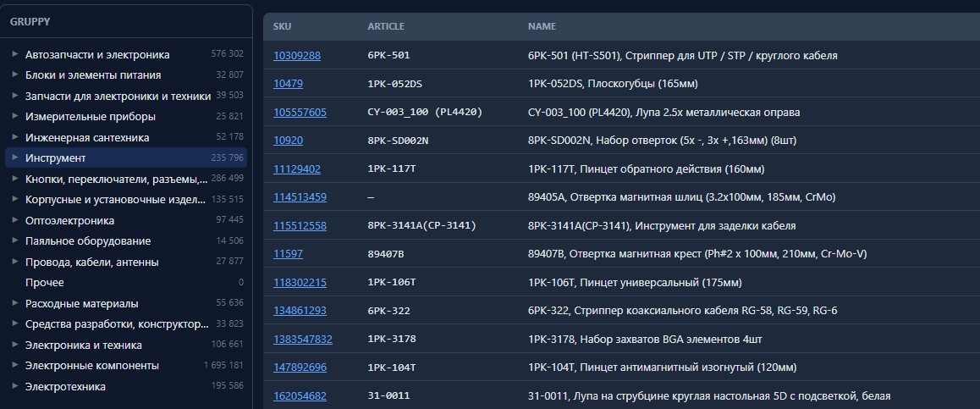
Task: Expand Измерительные приборы tree arrow
Action: [15, 116]
